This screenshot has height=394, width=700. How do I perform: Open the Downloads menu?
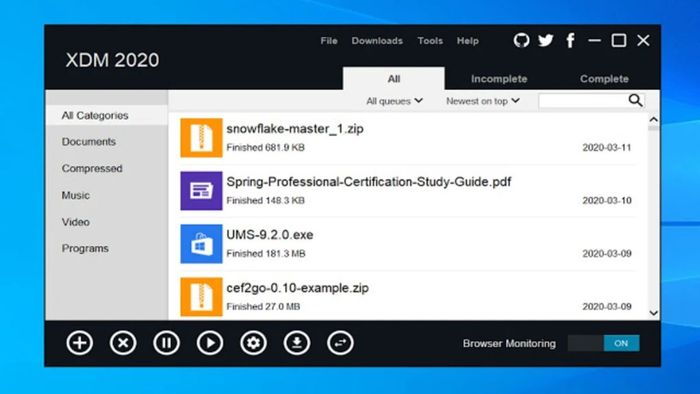[x=377, y=41]
